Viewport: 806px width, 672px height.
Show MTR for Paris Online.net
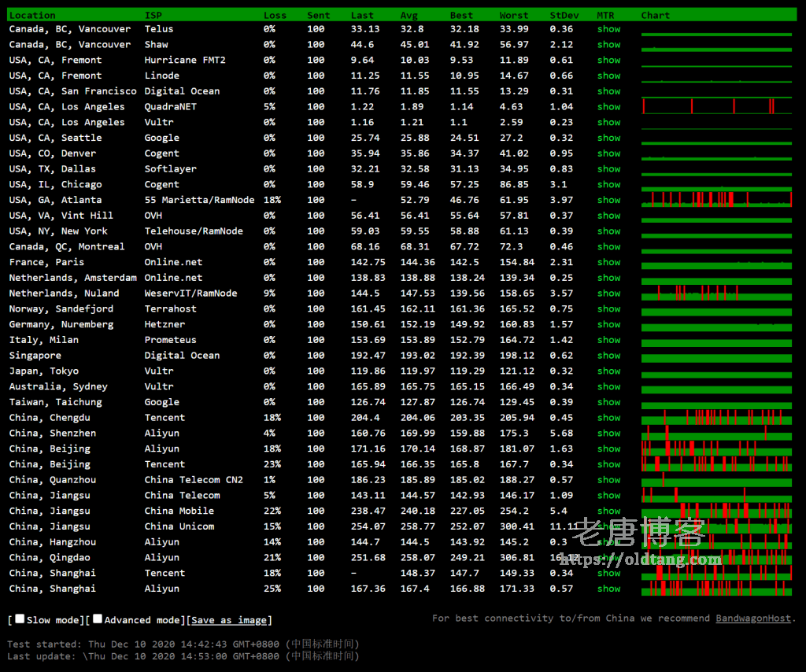tap(608, 262)
